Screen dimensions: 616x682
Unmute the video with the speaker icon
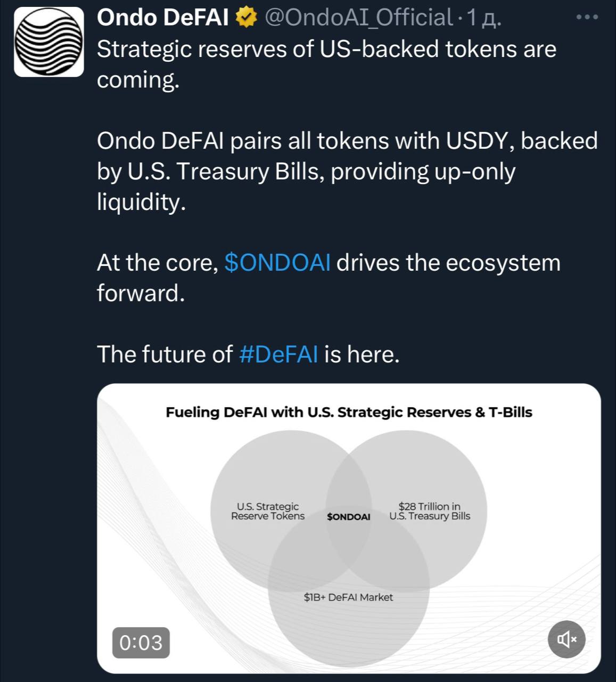point(566,638)
